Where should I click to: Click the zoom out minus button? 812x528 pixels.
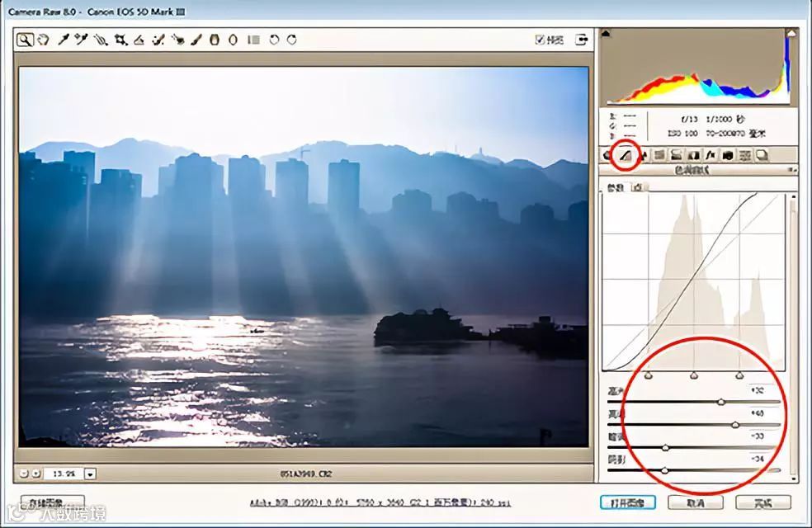pos(24,473)
